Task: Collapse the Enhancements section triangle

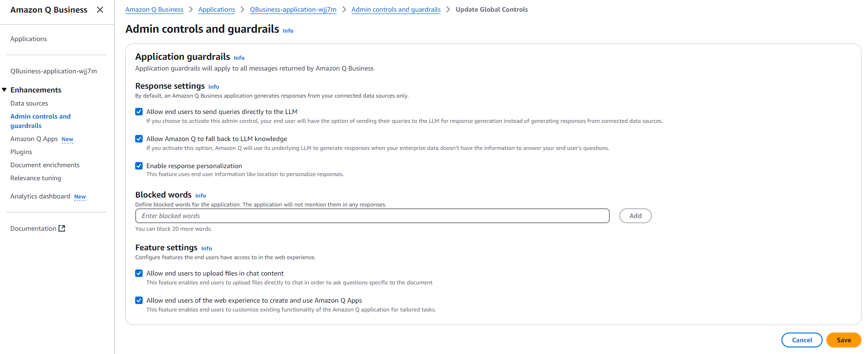Action: 5,90
